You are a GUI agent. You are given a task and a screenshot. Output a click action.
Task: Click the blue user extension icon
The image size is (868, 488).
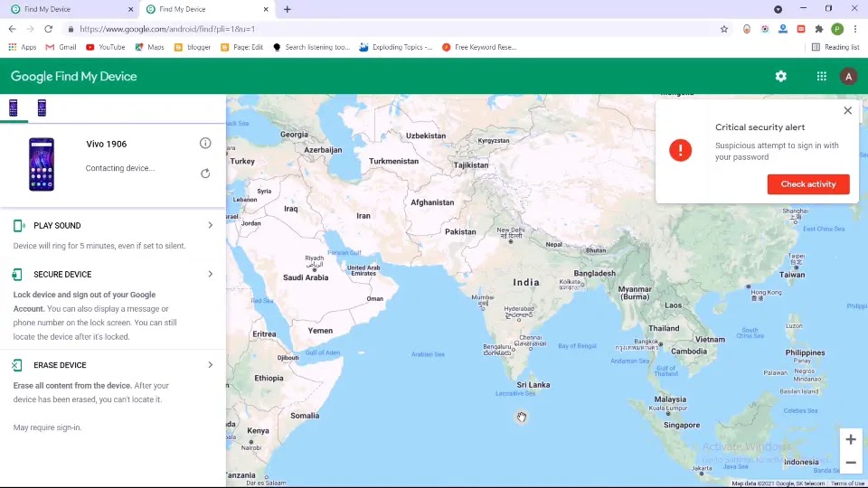pyautogui.click(x=783, y=29)
